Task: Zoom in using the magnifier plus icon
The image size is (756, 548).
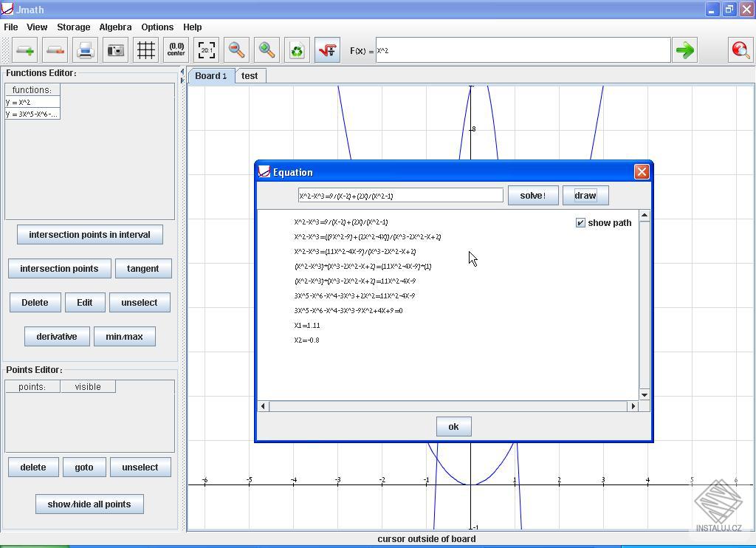Action: coord(267,49)
